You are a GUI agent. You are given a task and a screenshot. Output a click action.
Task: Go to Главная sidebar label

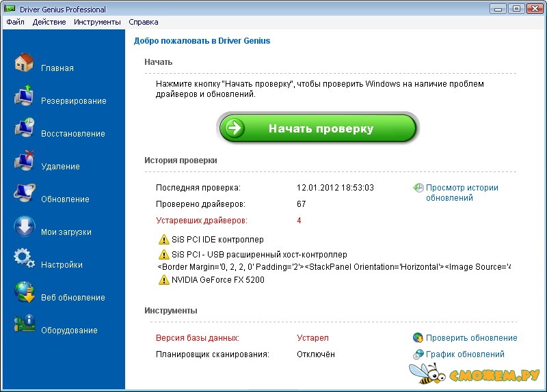pyautogui.click(x=57, y=68)
